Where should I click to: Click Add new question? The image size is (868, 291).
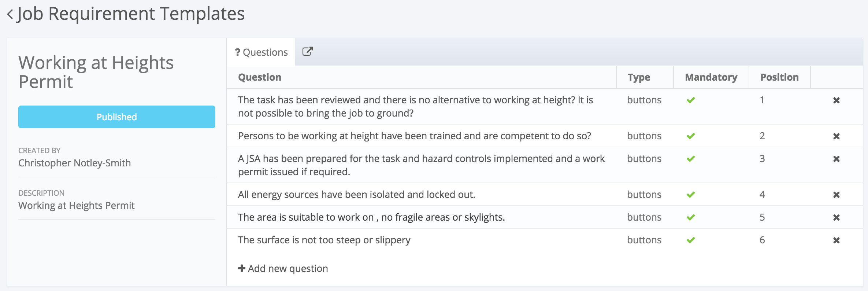(x=283, y=269)
